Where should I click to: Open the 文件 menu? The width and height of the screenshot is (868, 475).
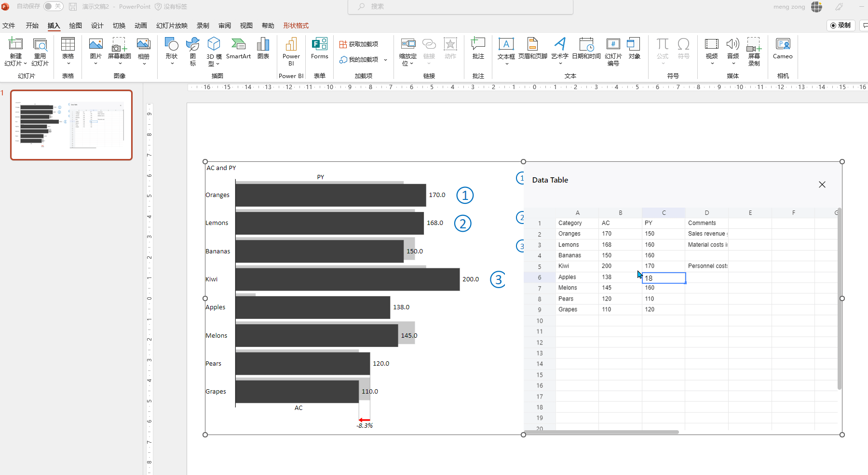click(x=9, y=26)
